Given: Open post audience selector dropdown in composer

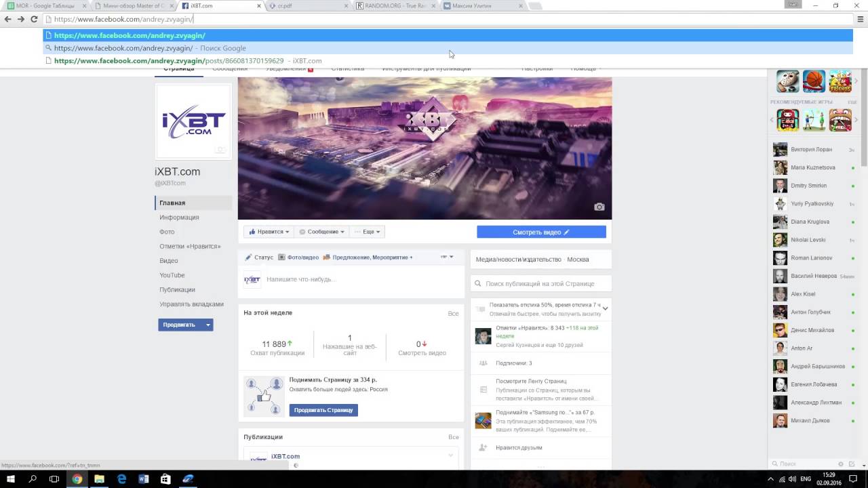Looking at the screenshot, I should coord(447,257).
